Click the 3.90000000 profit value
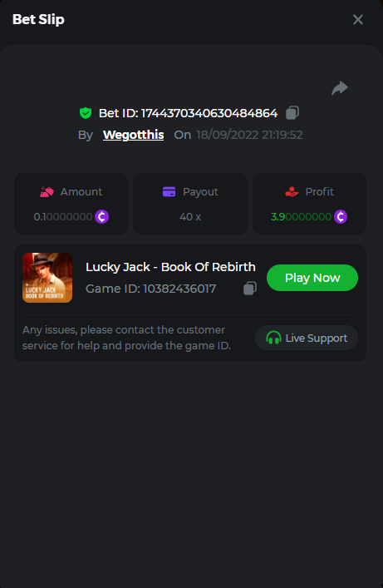383x588 pixels. [301, 217]
